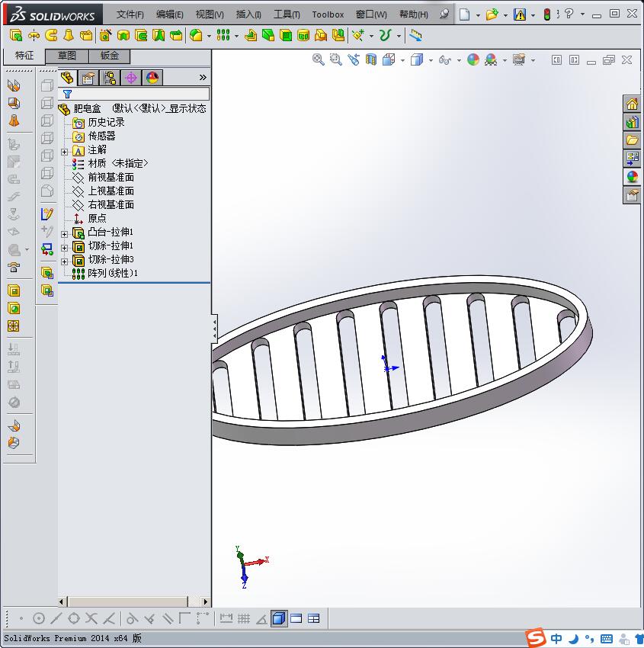Screen dimensions: 644x648
Task: Open the Reference Geometry tool
Action: (x=358, y=36)
